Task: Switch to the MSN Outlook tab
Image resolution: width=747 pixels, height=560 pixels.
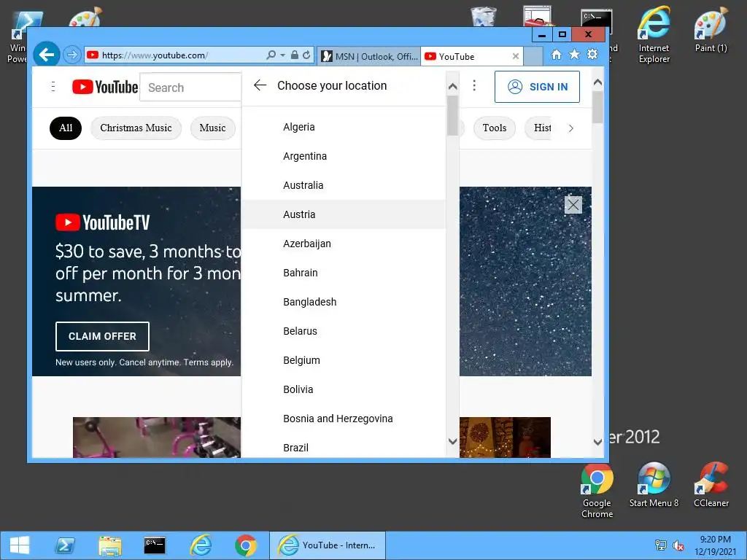Action: click(368, 56)
